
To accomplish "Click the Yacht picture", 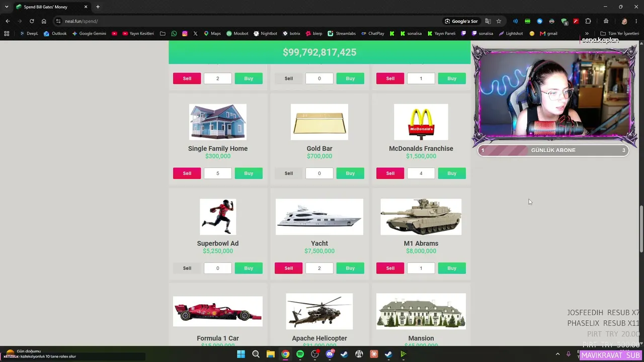I will tap(319, 217).
